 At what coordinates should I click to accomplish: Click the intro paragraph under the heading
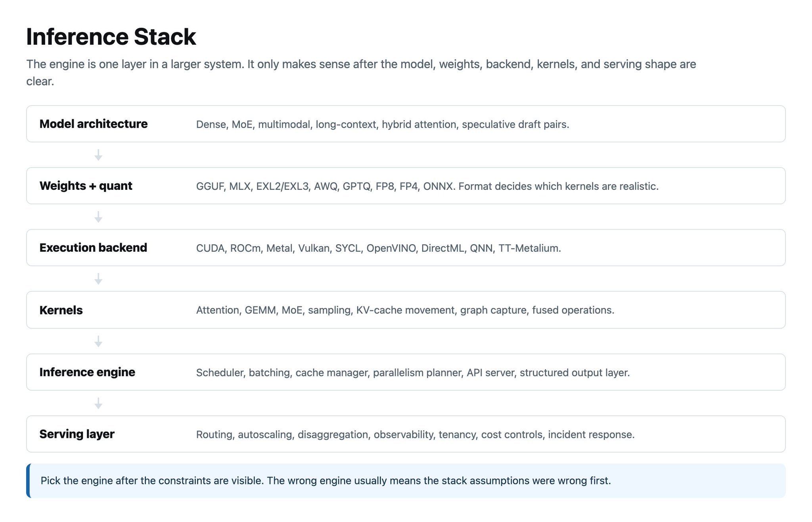(x=361, y=73)
